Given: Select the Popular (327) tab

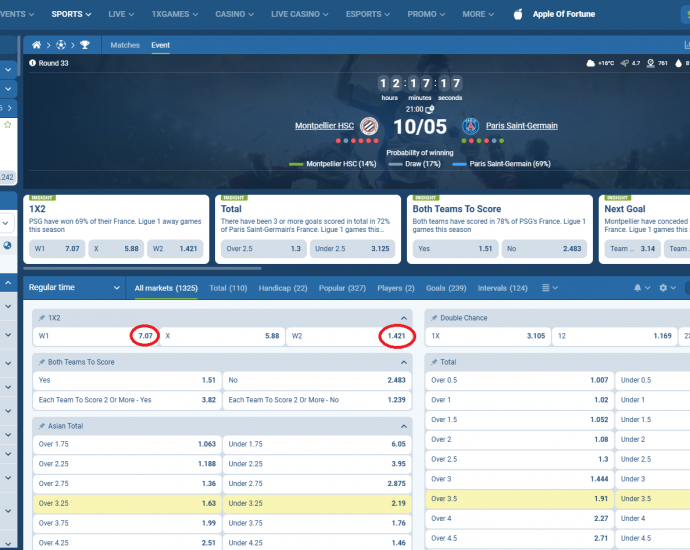Looking at the screenshot, I should [x=342, y=288].
